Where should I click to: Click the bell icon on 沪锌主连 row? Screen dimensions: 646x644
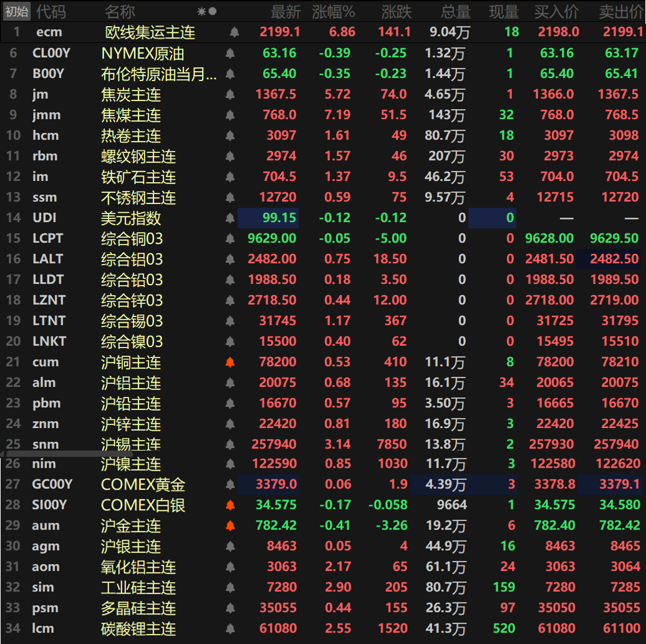[230, 424]
